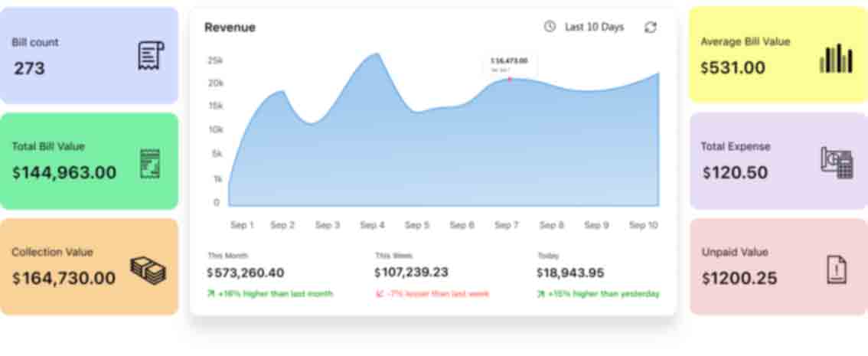Click the $1200.25 unpaid value
This screenshot has height=356, width=868.
pos(739,278)
